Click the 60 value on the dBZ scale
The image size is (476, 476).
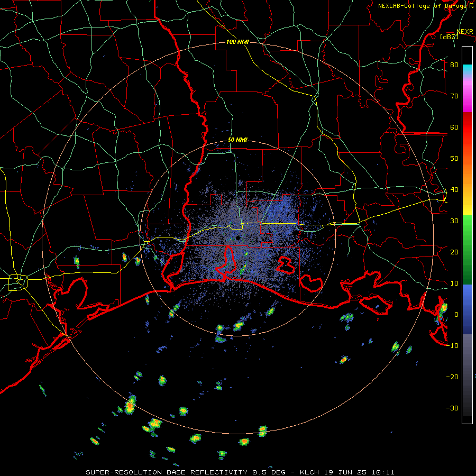454,127
